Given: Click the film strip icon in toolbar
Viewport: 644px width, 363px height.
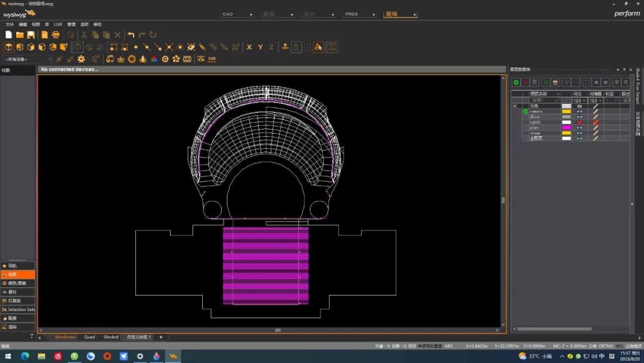Looking at the screenshot, I should [187, 59].
